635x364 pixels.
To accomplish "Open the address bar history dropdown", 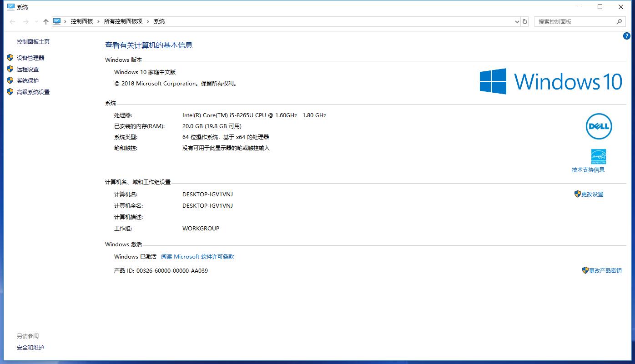I will pyautogui.click(x=516, y=21).
